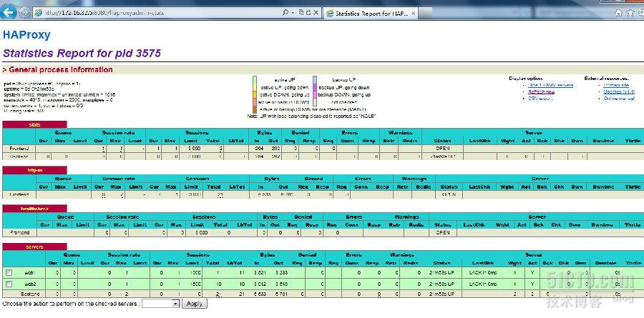Click the HAProxy heading link
Viewport: 644px width, 318px height.
point(26,35)
